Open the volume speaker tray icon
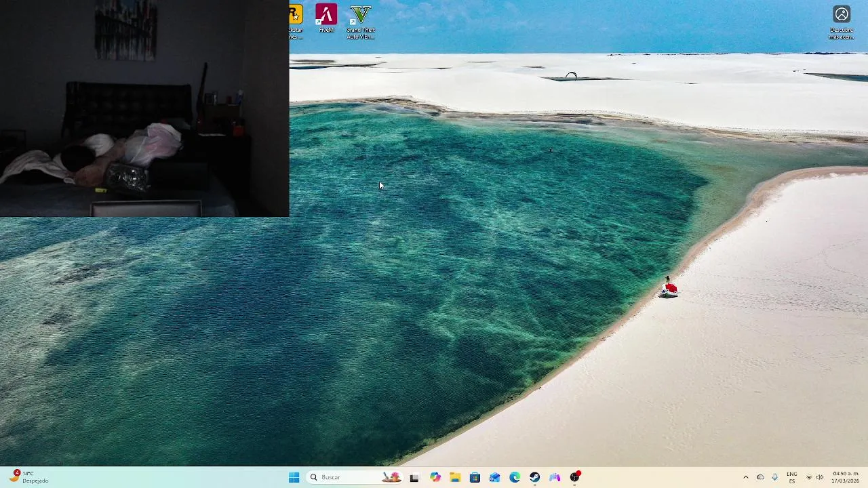868x488 pixels. 819,477
